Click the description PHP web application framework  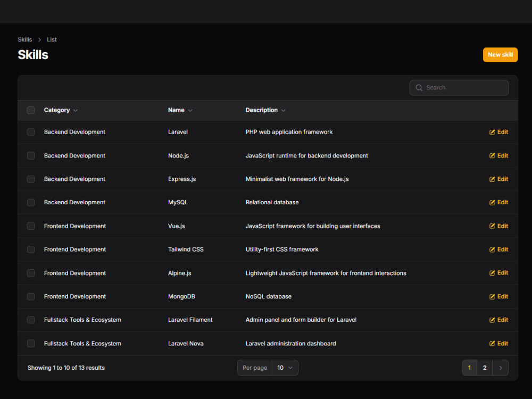coord(289,132)
